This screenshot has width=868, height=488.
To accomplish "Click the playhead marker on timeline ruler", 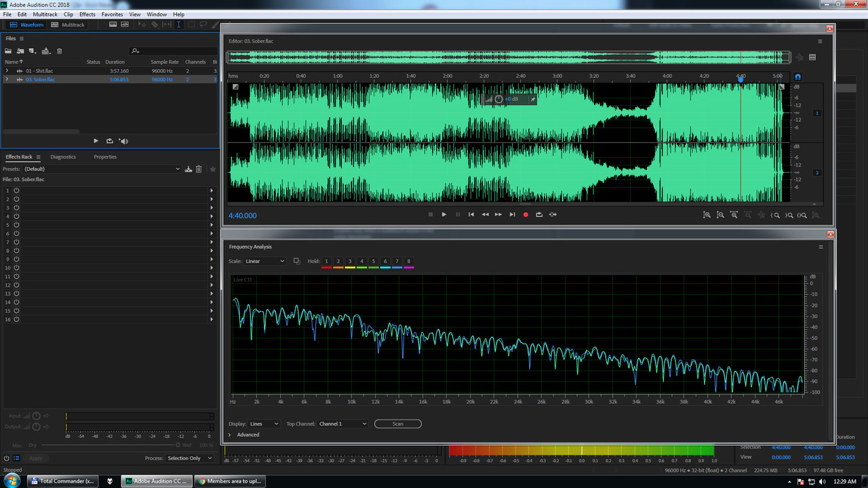I will pos(741,79).
